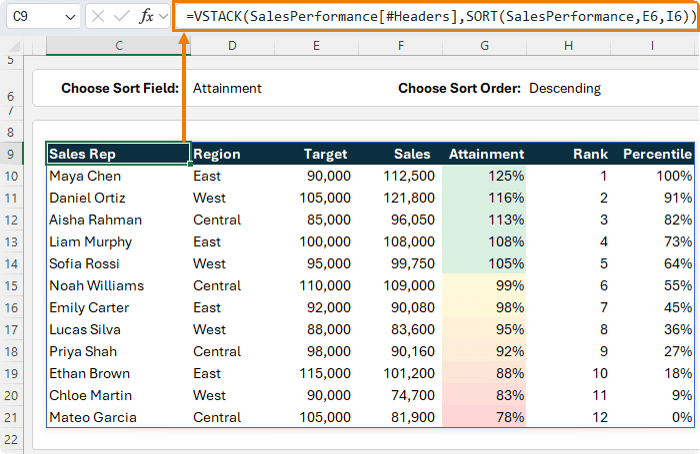Click the 78% attainment cell
Image resolution: width=700 pixels, height=454 pixels.
click(484, 417)
